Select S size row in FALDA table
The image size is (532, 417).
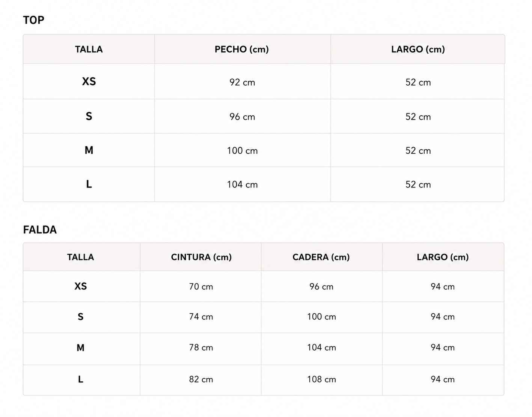(x=264, y=317)
